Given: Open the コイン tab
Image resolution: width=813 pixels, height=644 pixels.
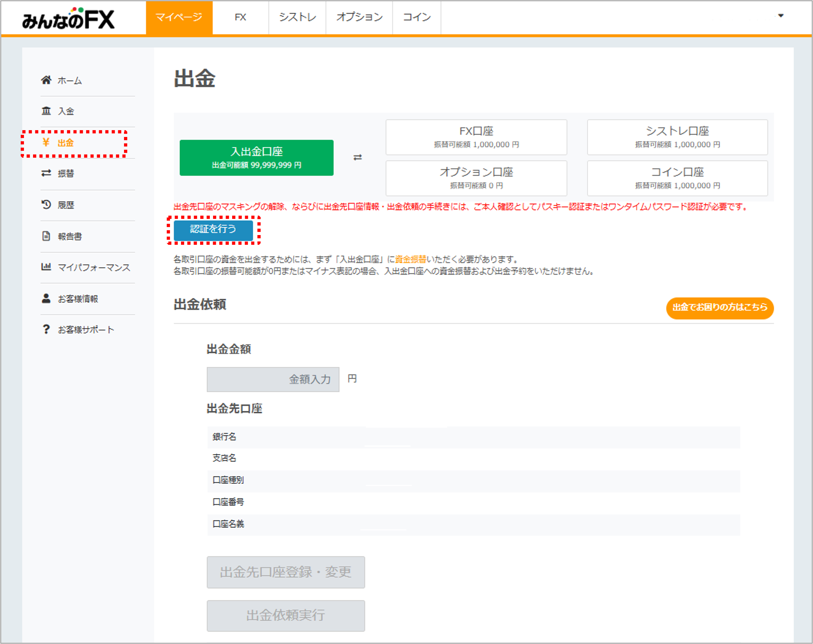Looking at the screenshot, I should (x=416, y=17).
